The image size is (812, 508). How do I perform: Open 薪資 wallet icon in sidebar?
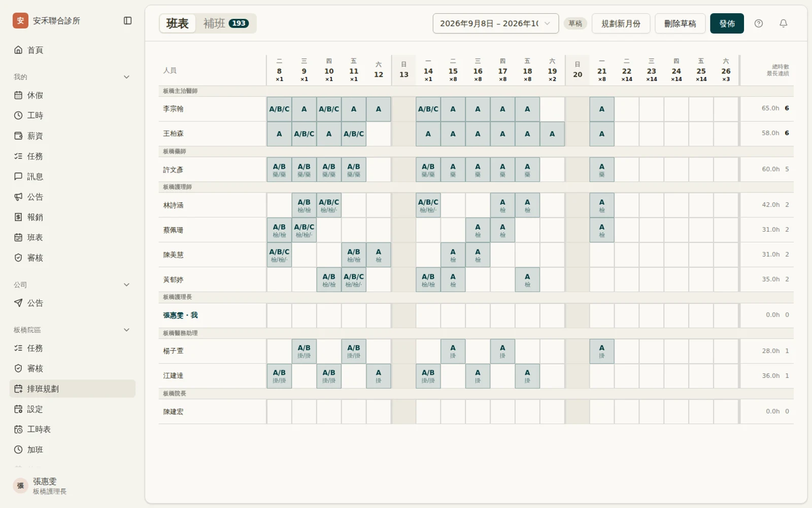[x=18, y=136]
